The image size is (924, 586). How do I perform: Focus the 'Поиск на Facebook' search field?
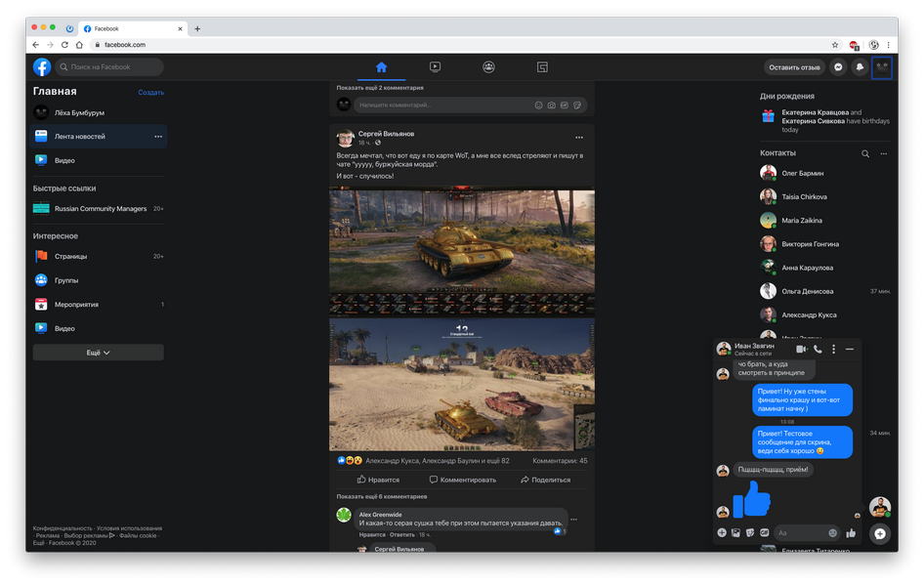[x=109, y=67]
